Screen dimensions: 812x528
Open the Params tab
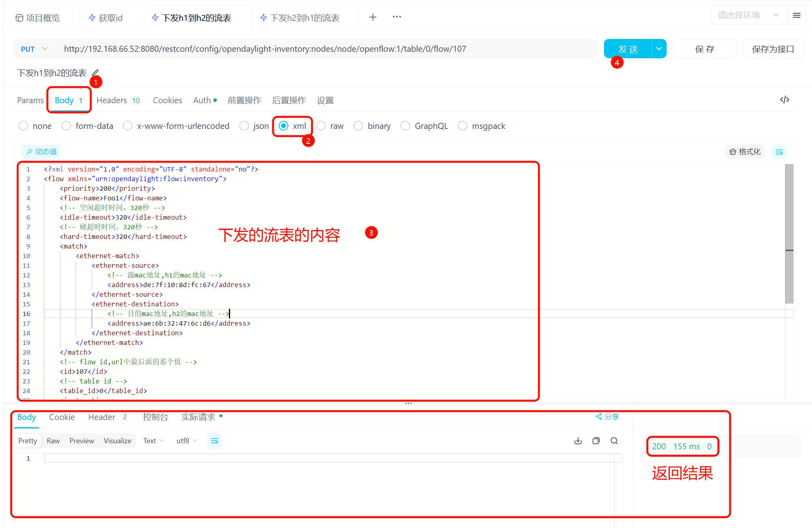point(31,100)
